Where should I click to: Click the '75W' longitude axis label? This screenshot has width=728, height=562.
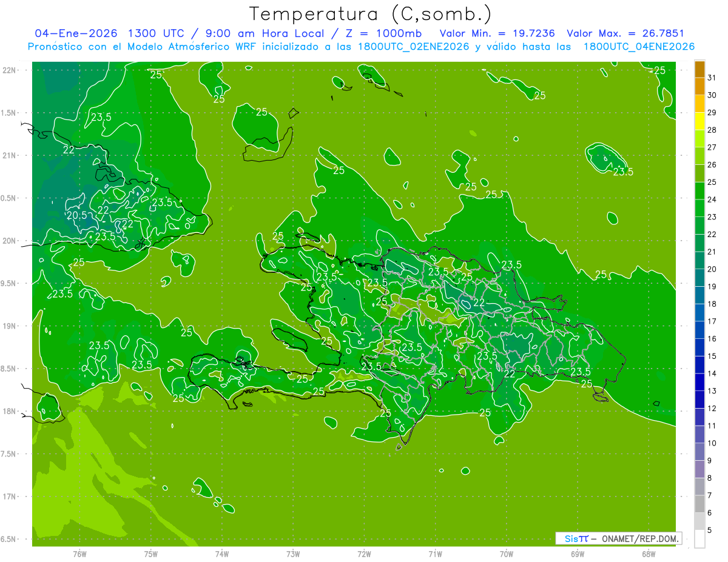[151, 554]
